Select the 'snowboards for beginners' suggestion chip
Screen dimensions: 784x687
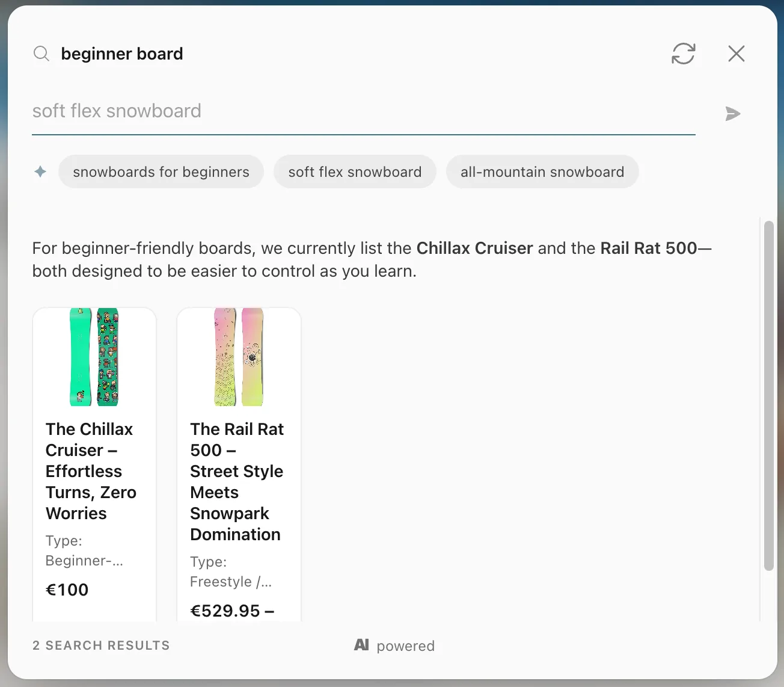coord(161,171)
